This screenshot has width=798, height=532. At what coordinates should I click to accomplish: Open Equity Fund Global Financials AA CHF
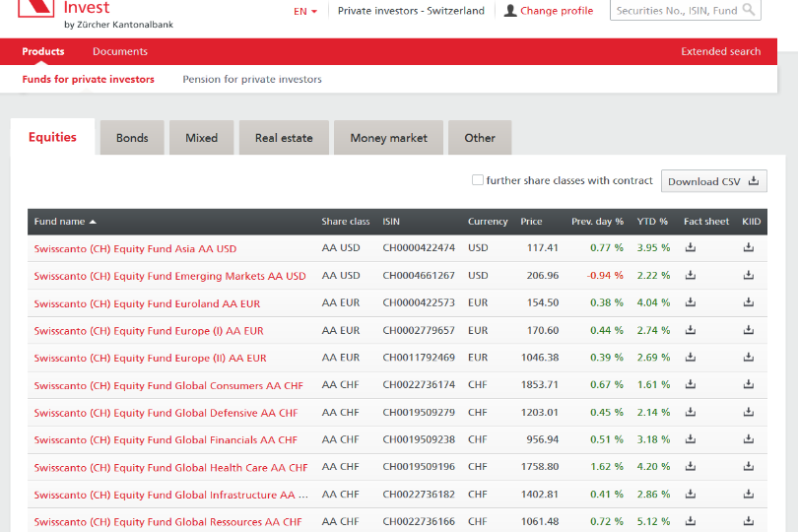click(x=166, y=439)
